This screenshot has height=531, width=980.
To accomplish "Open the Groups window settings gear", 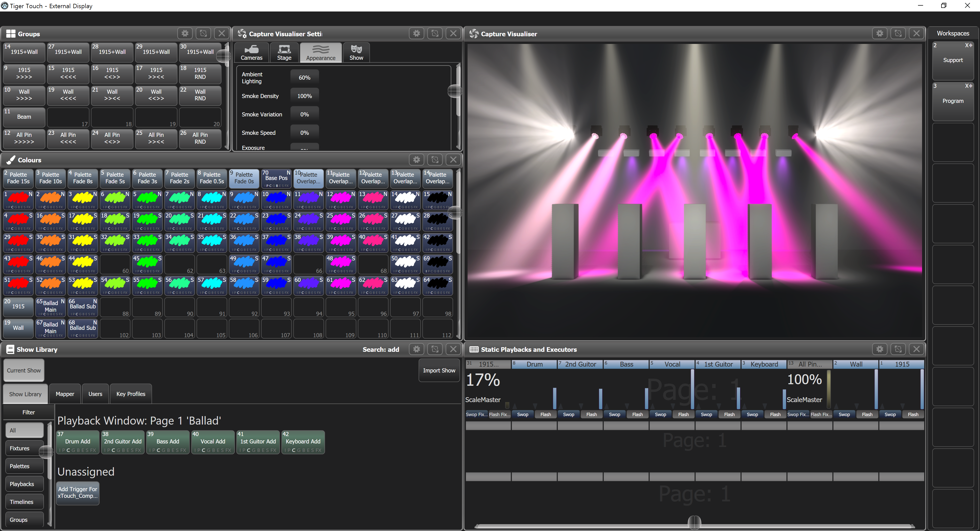I will click(185, 33).
